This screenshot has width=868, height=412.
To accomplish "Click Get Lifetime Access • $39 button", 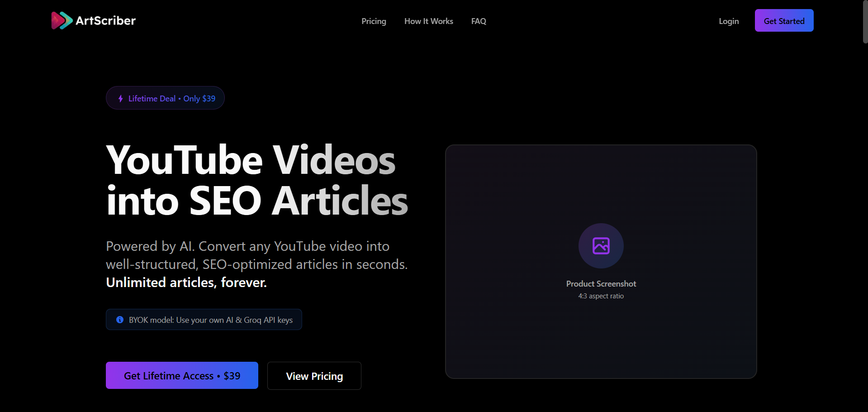I will click(x=182, y=375).
